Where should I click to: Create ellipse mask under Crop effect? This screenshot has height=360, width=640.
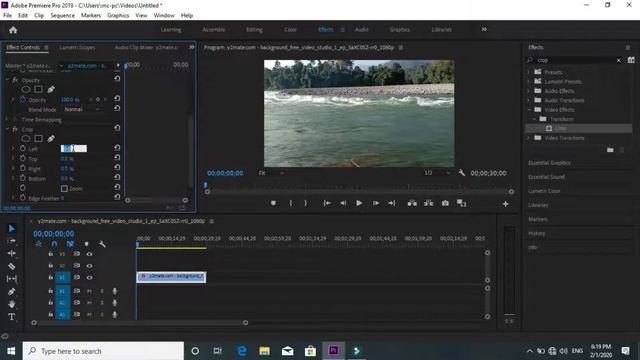click(x=26, y=139)
